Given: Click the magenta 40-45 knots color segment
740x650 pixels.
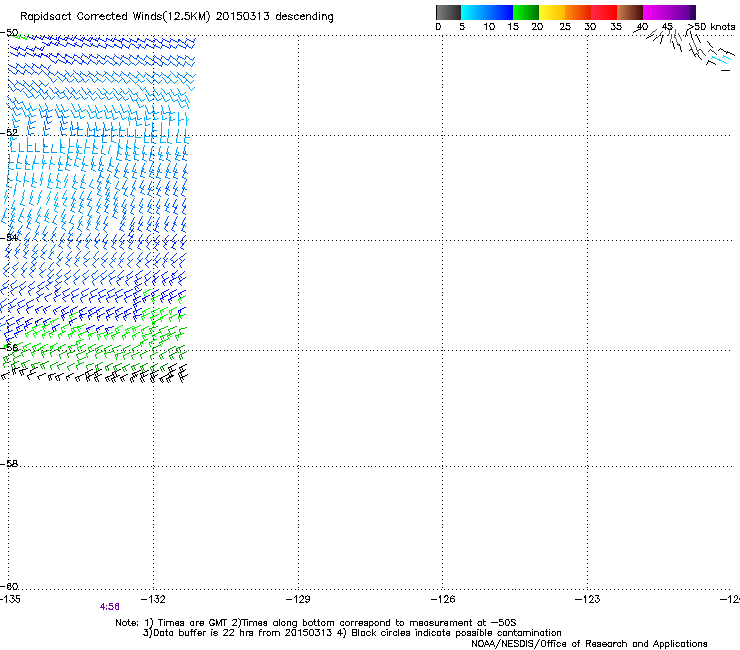Looking at the screenshot, I should point(656,12).
